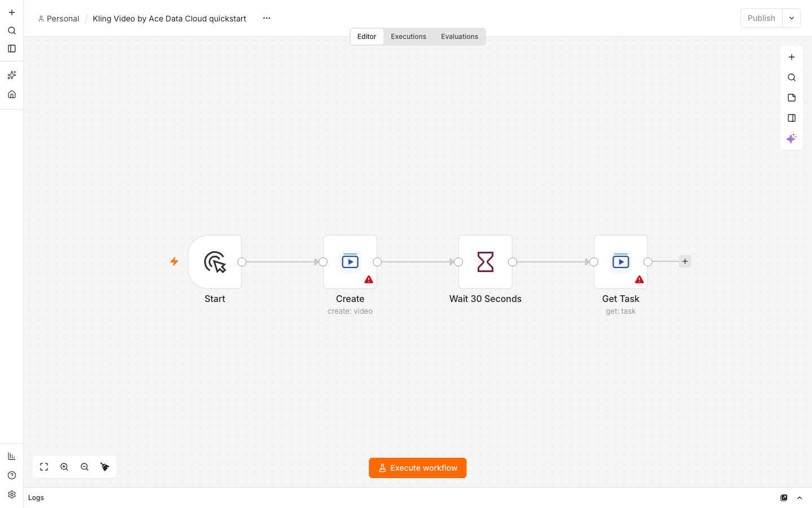
Task: Select the Wait 30 Seconds hourglass node
Action: 486,262
